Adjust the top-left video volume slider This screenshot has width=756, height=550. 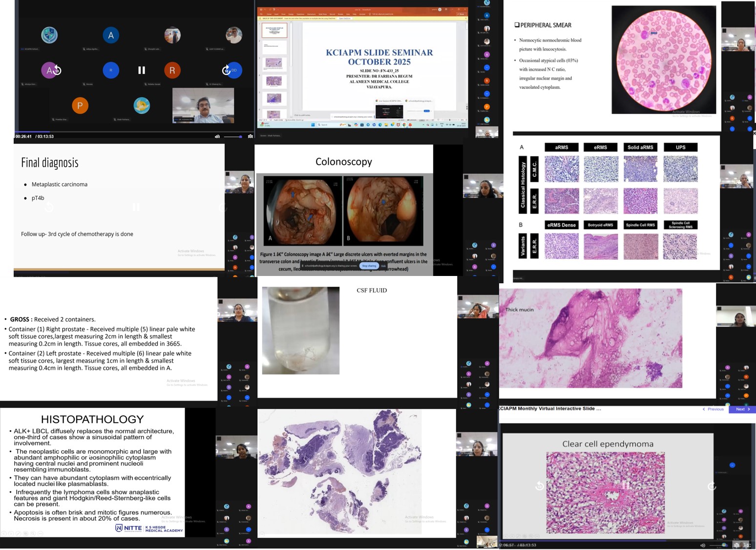(233, 137)
